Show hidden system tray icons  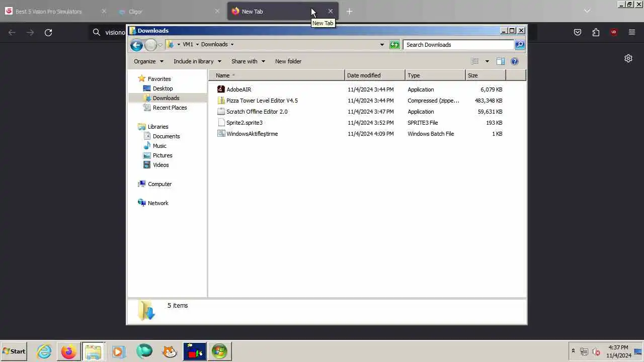click(573, 351)
